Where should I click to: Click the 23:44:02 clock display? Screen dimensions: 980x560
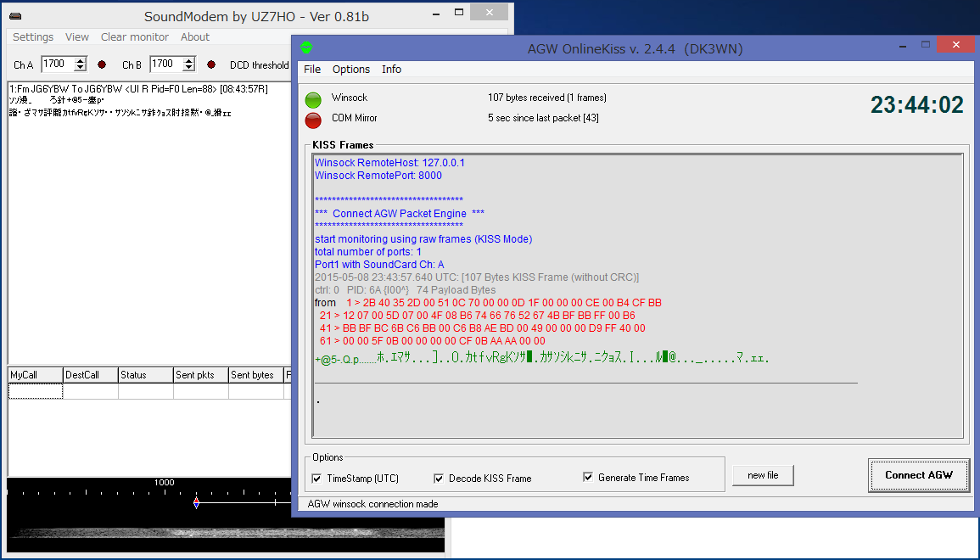pyautogui.click(x=917, y=105)
